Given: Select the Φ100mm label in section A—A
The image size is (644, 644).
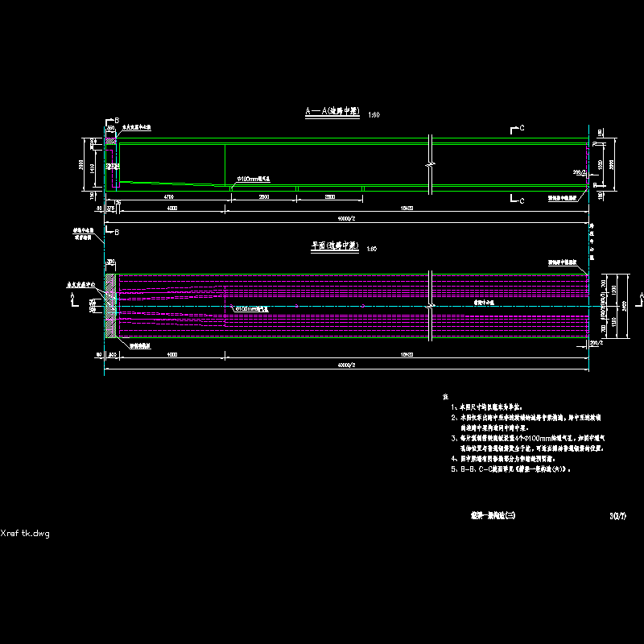Looking at the screenshot, I should click(254, 179).
